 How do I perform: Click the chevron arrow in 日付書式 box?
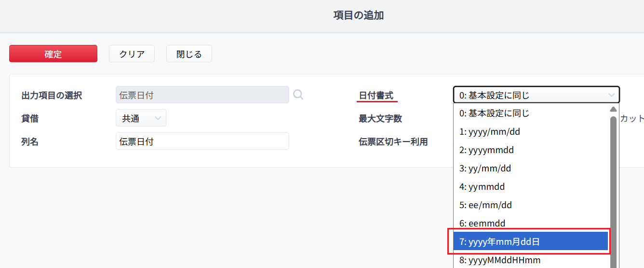[611, 95]
